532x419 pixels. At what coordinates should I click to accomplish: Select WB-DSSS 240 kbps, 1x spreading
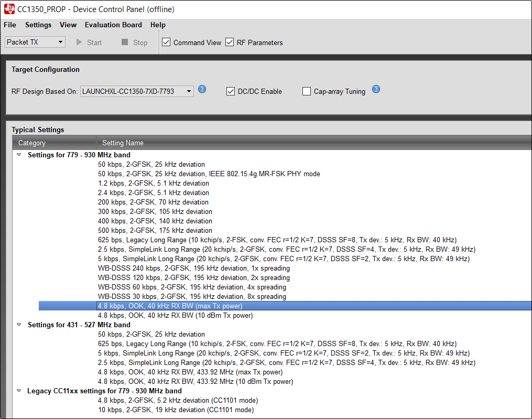(194, 268)
